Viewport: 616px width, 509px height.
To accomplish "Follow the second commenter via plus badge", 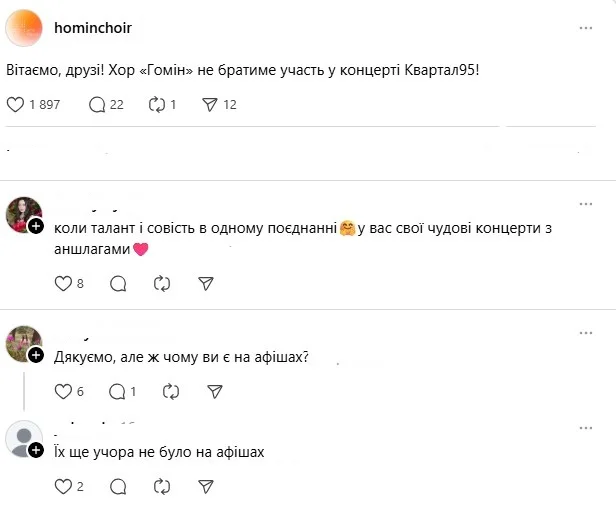I will click(35, 355).
